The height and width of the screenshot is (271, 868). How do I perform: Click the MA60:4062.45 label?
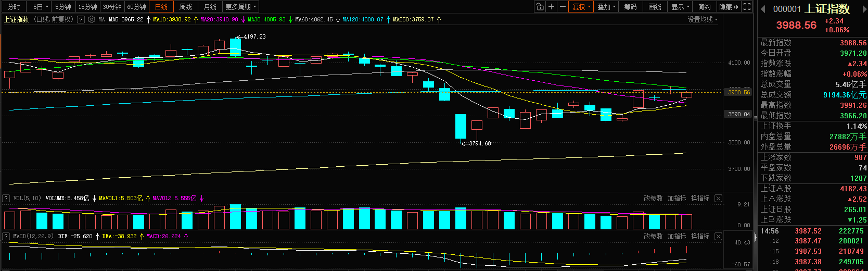click(x=314, y=19)
